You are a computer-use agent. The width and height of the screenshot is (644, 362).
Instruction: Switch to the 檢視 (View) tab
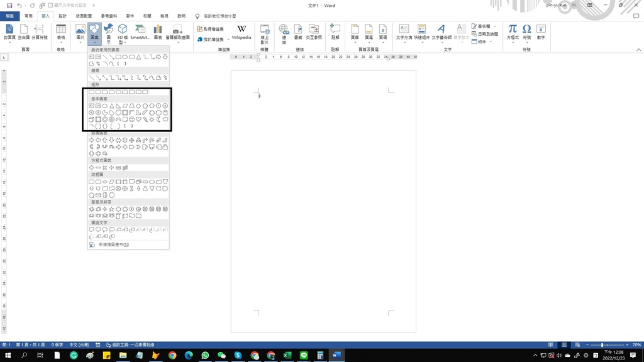(164, 16)
